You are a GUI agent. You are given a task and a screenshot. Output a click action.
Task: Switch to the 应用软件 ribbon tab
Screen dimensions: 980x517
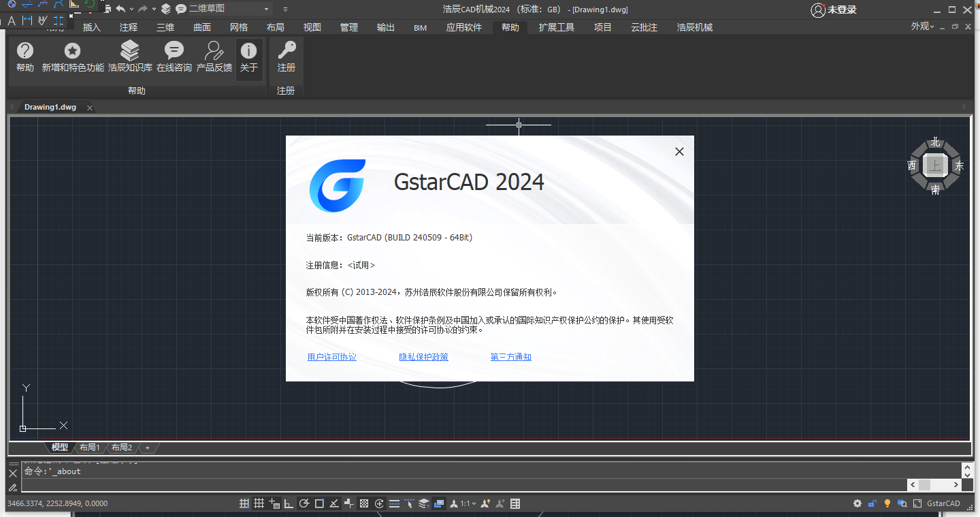coord(464,27)
